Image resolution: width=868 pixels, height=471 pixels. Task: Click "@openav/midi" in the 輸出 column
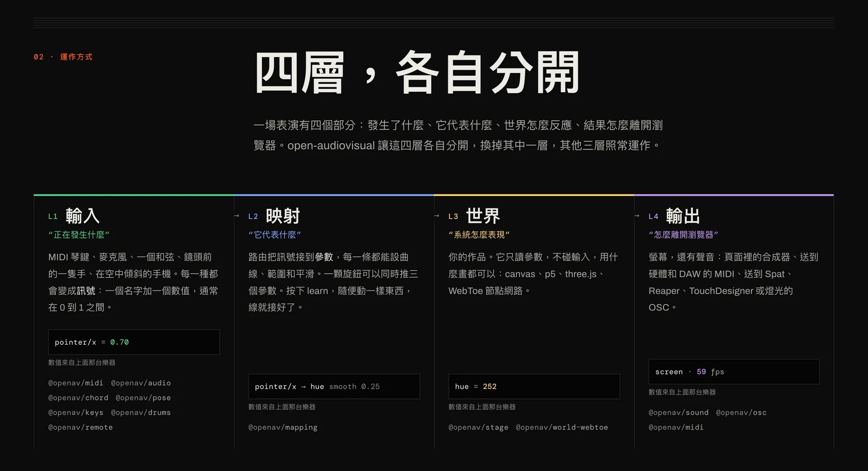coord(676,427)
